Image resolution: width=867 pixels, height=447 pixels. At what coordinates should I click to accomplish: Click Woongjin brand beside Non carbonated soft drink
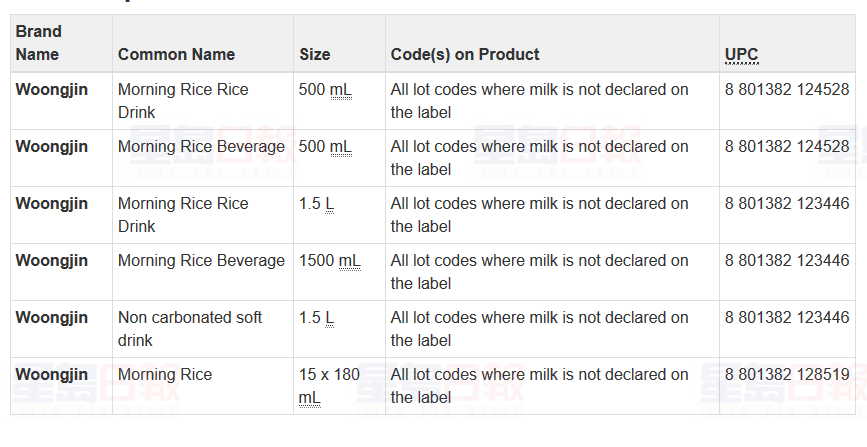pyautogui.click(x=51, y=317)
